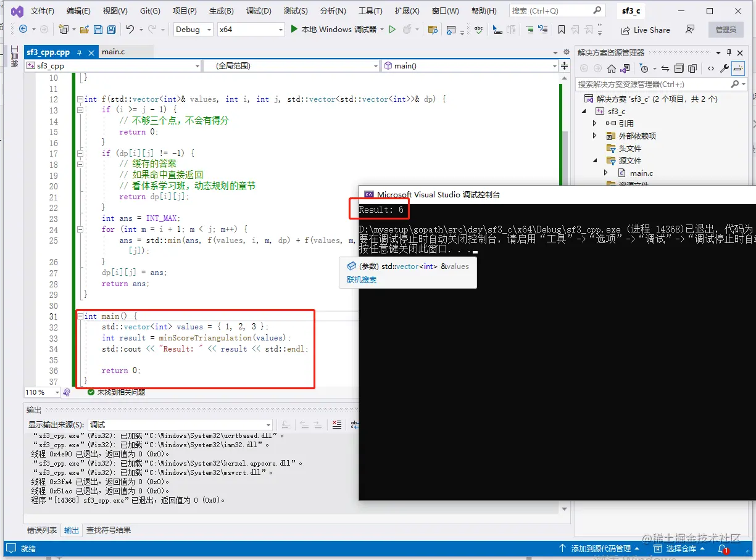Open the global scope (全局范围) dropdown
The height and width of the screenshot is (560, 756).
[x=291, y=66]
